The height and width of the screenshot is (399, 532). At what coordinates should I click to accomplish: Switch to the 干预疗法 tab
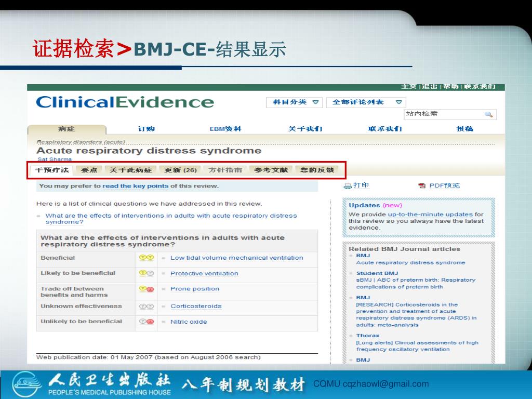[x=51, y=170]
